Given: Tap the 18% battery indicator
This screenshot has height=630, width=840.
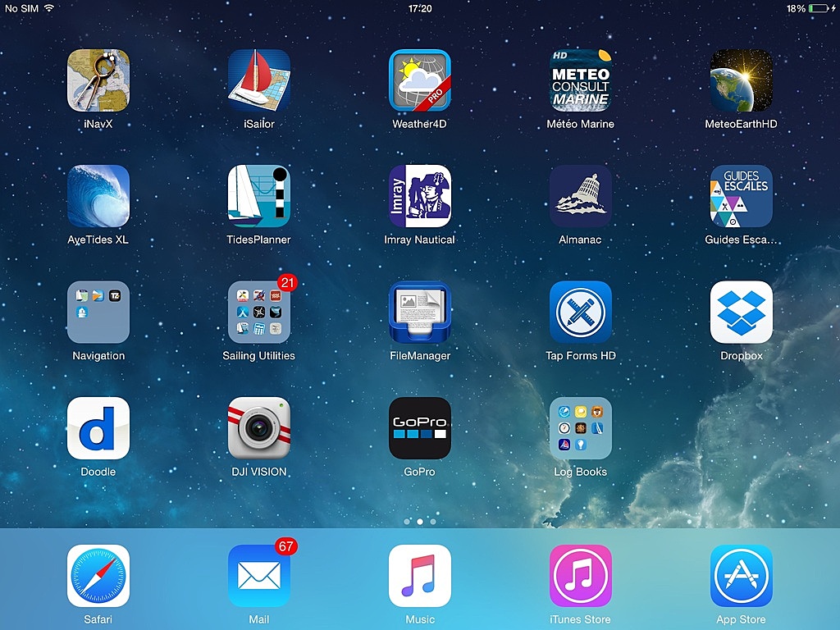Looking at the screenshot, I should point(810,8).
